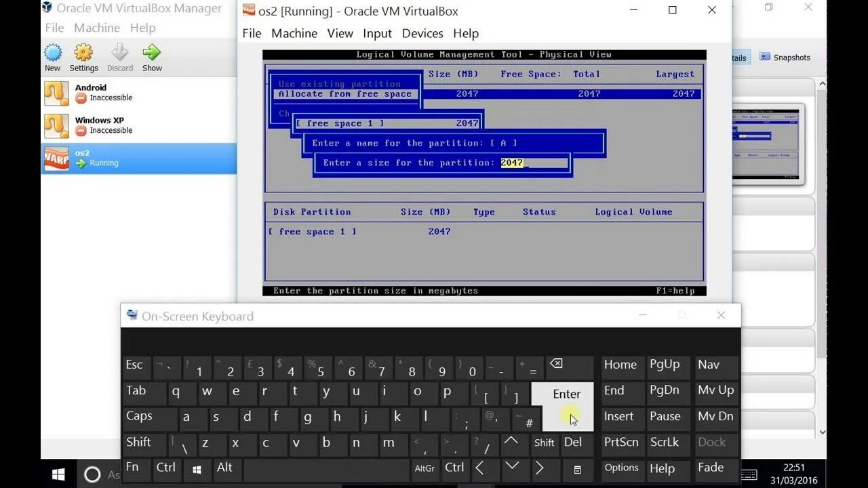
Task: Click the Discard arrow icon
Action: (x=119, y=53)
